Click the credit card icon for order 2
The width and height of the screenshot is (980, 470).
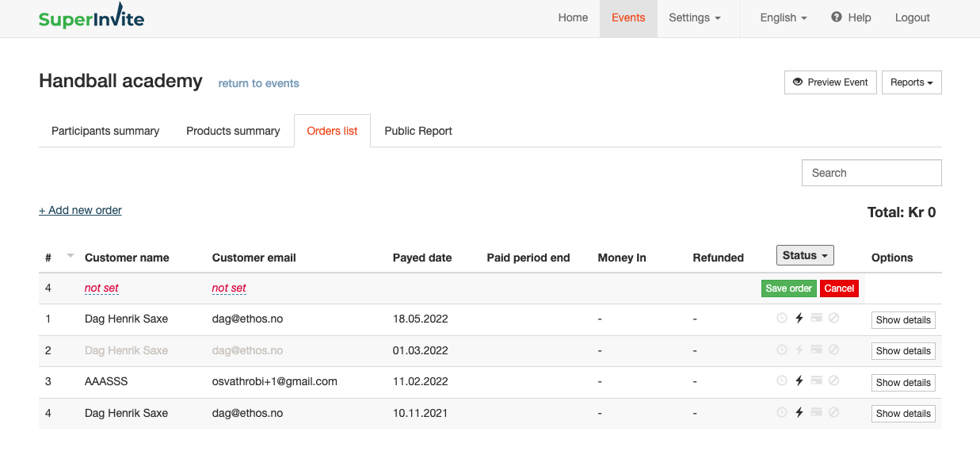click(817, 349)
